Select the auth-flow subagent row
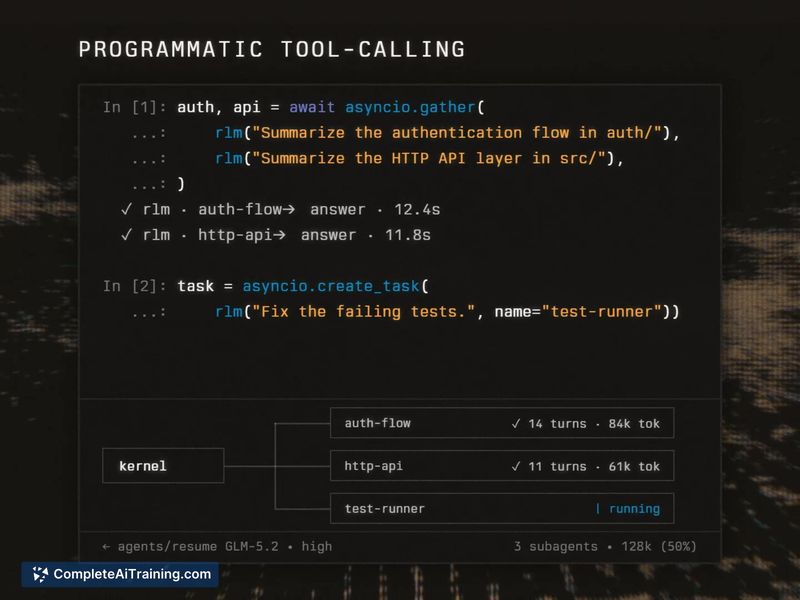 (502, 423)
